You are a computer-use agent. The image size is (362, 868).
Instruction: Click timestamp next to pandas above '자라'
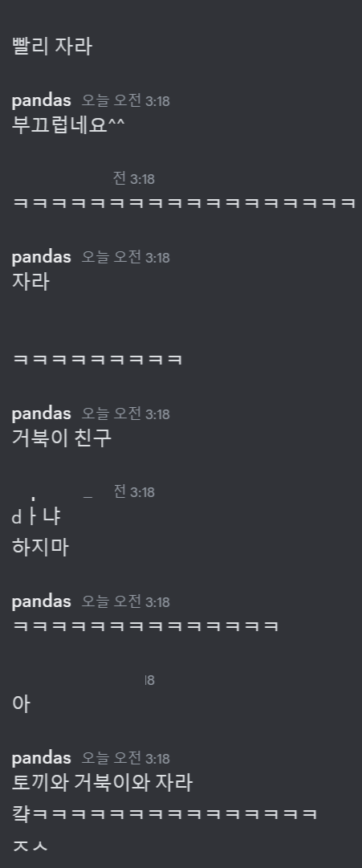pos(126,258)
